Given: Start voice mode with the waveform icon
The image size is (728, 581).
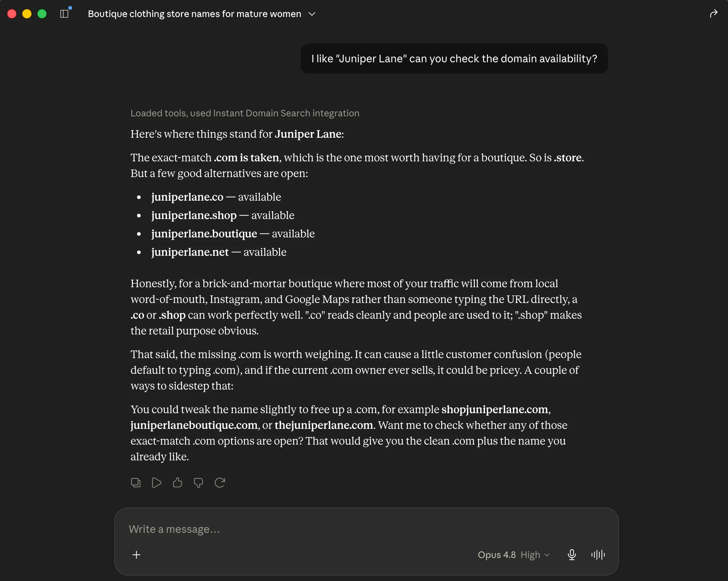Looking at the screenshot, I should (x=598, y=555).
